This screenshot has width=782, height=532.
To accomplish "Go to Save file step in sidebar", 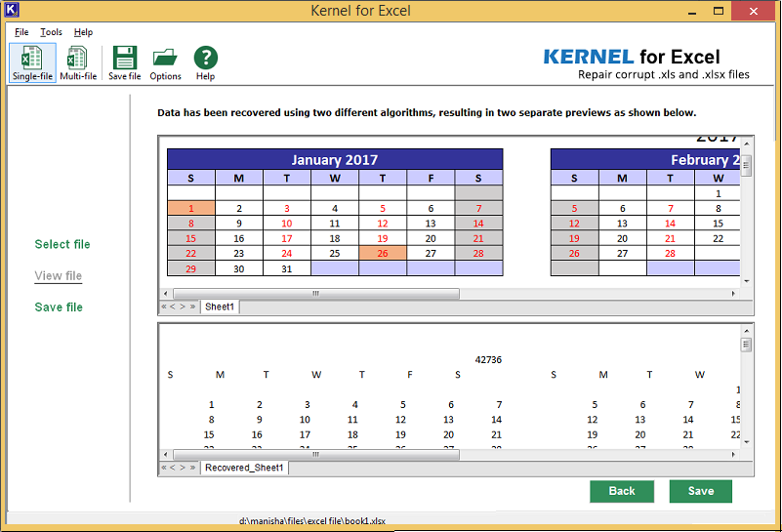I will (59, 307).
